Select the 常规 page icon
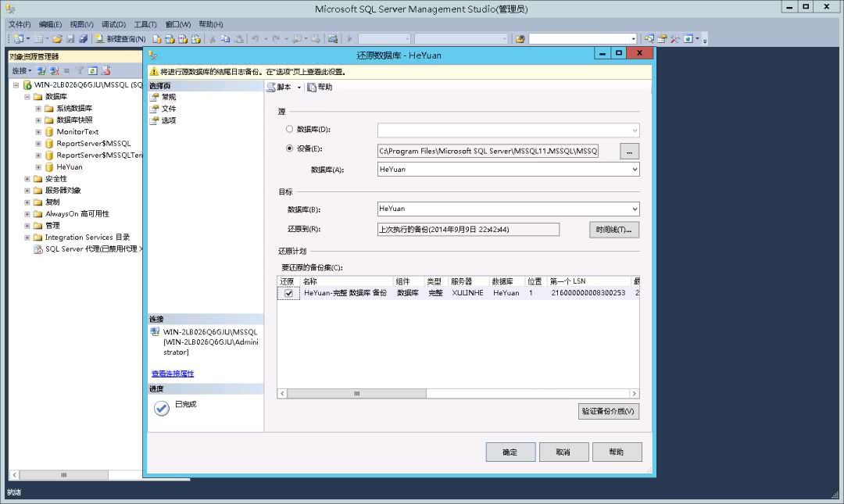844x504 pixels. coord(155,97)
